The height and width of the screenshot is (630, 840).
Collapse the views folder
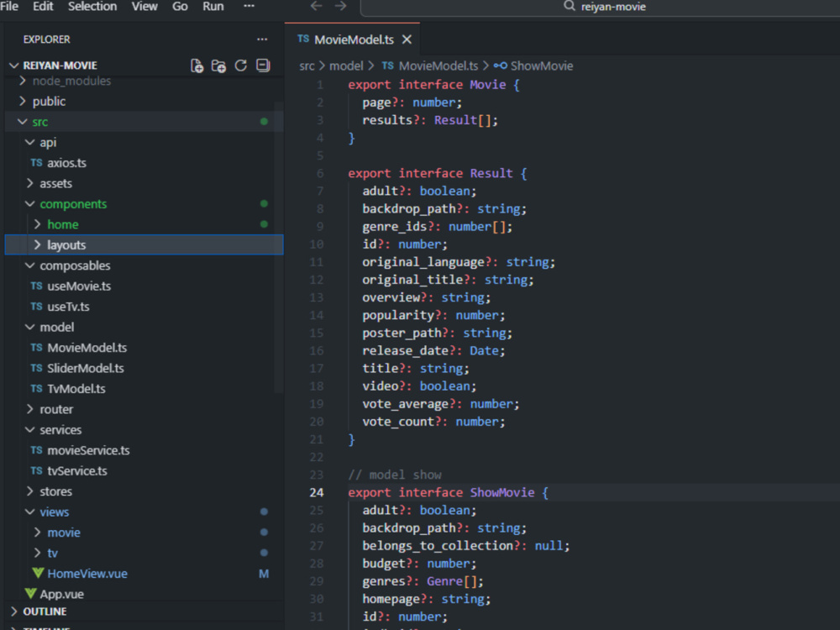(30, 512)
